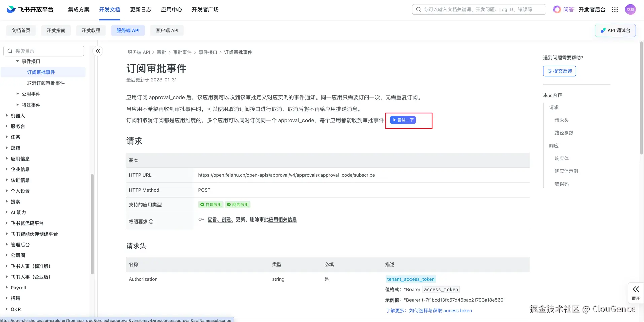Viewport: 644px width, 322px height.
Task: Click the Feishu Open Platform logo
Action: (x=30, y=9)
